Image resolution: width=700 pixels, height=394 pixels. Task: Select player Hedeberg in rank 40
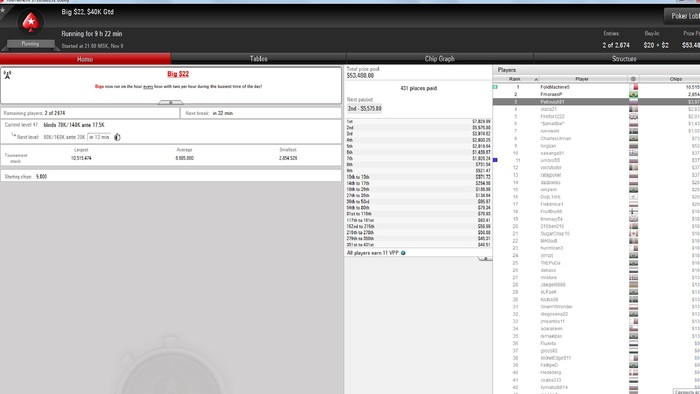click(x=551, y=373)
